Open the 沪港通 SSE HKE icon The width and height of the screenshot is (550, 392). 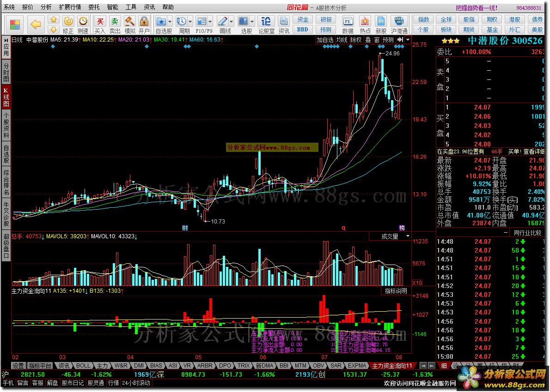tap(399, 21)
